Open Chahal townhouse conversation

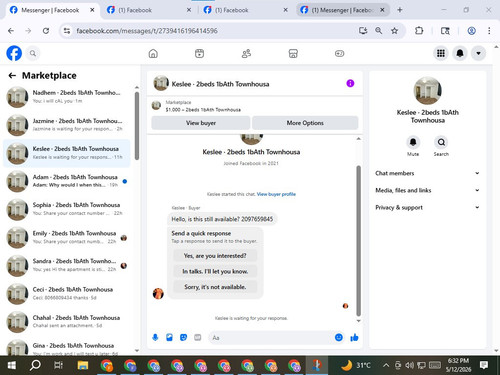coord(67,322)
